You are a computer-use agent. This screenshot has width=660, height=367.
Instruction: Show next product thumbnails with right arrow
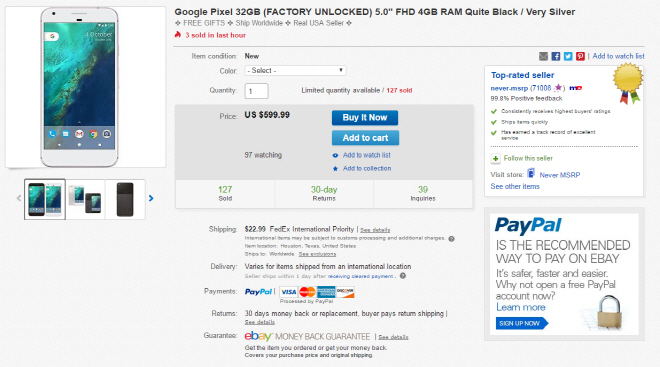point(151,198)
